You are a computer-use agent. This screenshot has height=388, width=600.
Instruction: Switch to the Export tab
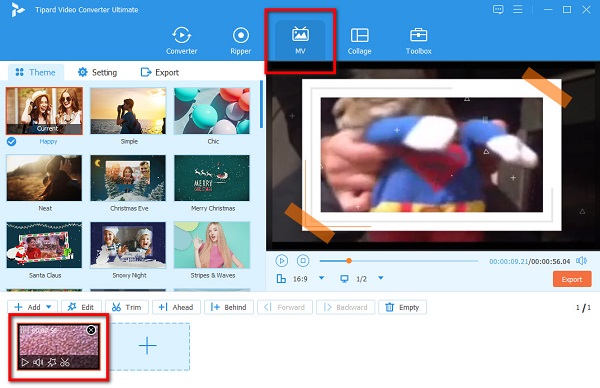point(160,72)
